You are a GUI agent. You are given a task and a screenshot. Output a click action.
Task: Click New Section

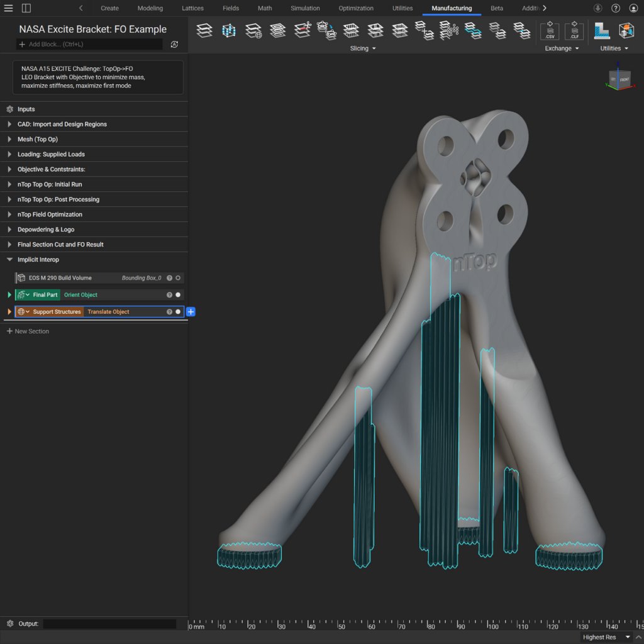28,331
